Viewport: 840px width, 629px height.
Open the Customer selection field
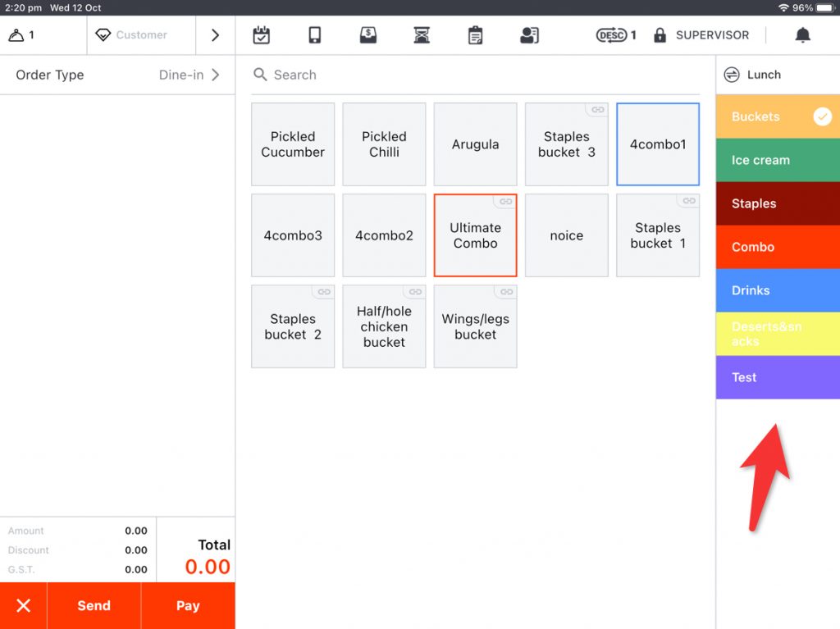[x=141, y=35]
